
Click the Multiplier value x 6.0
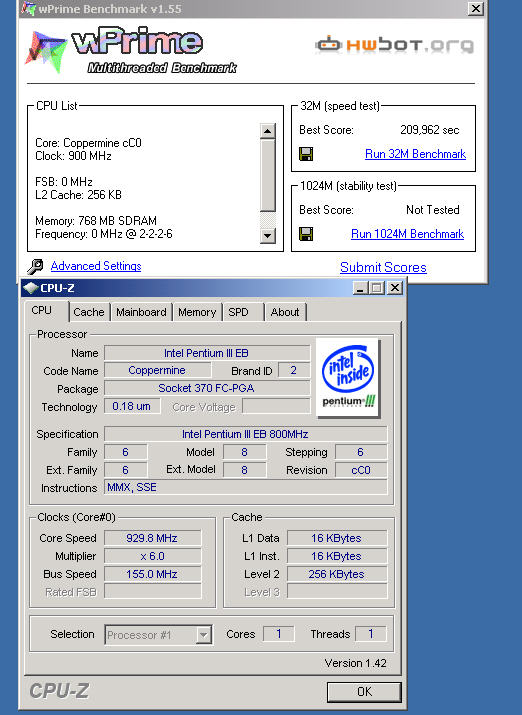coord(153,556)
